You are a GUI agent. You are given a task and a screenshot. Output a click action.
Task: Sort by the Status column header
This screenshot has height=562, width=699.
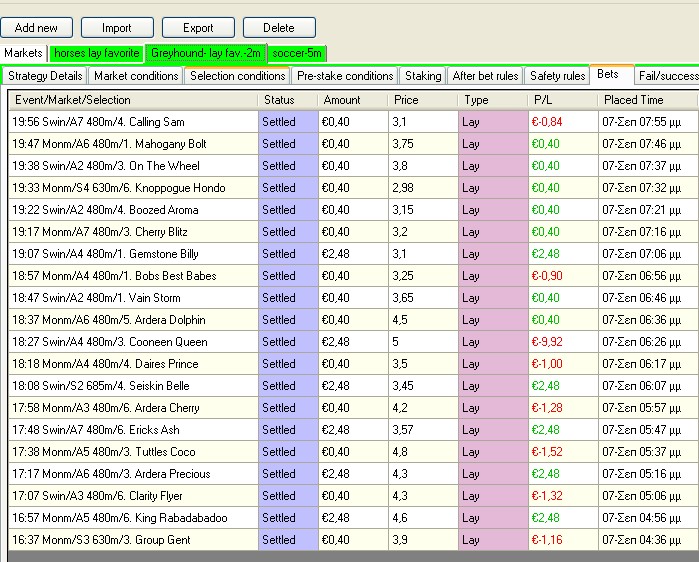288,100
